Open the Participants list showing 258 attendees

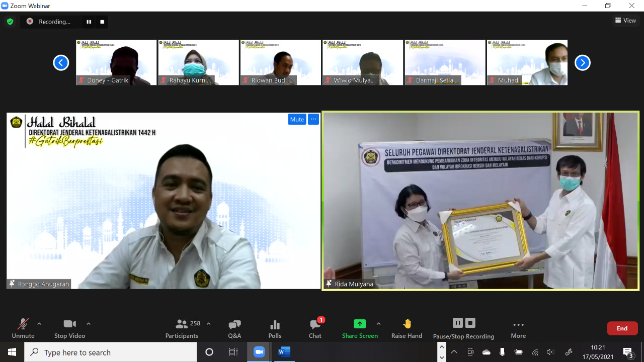coord(181,327)
